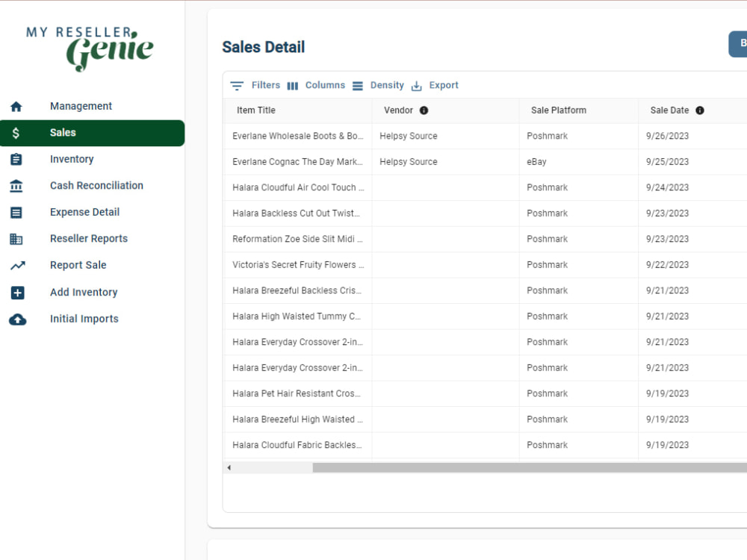Select the 'Halara Pet Hair Resistant Cros...' cell
747x560 pixels.
298,393
